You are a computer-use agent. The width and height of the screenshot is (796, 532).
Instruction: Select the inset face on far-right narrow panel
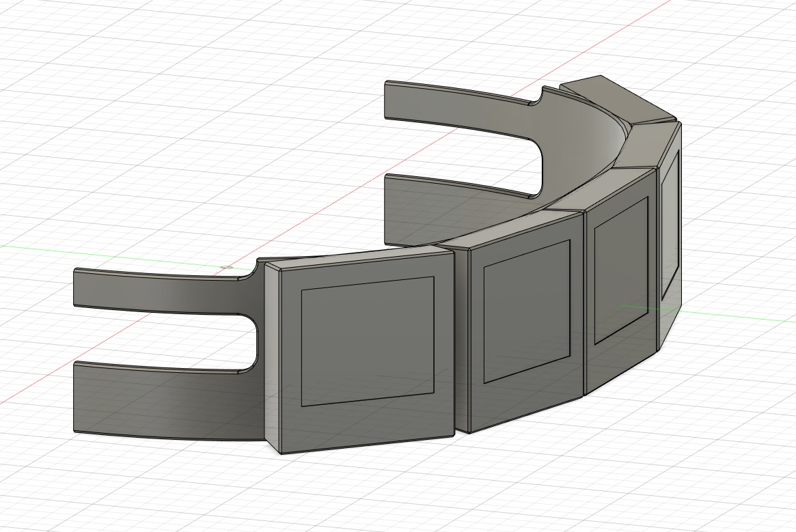point(670,223)
